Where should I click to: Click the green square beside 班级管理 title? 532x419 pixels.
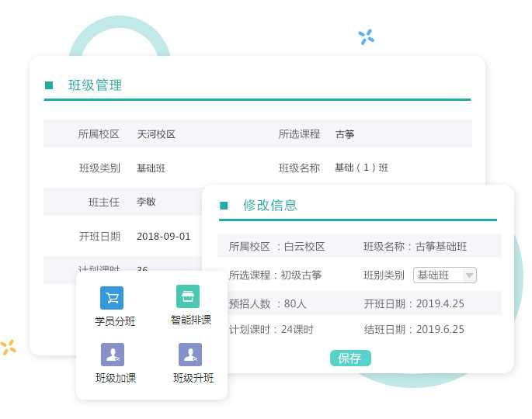[x=49, y=85]
